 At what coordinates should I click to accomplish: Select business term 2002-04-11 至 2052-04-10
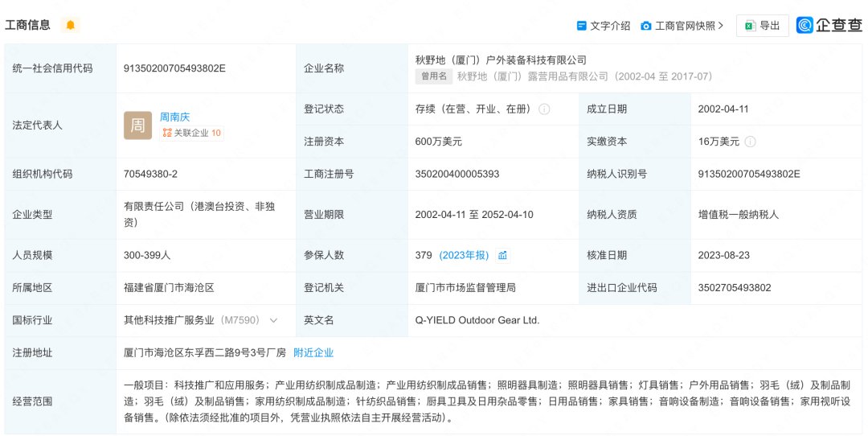(474, 215)
